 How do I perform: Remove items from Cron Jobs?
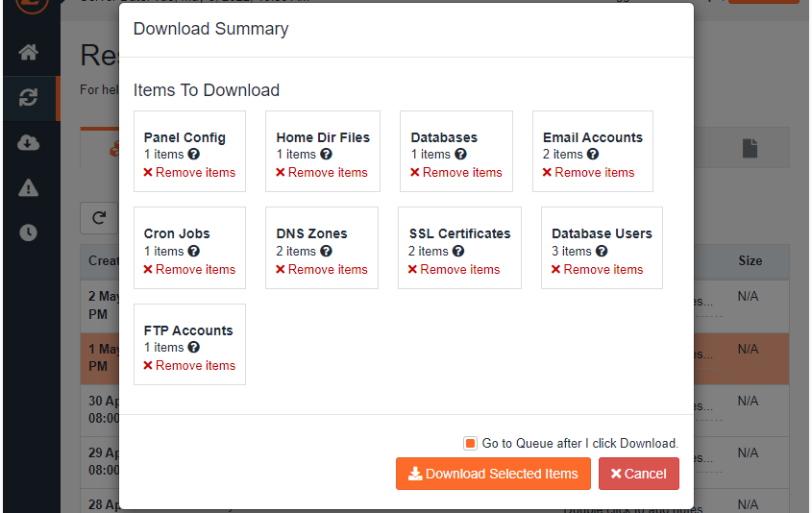pos(189,270)
